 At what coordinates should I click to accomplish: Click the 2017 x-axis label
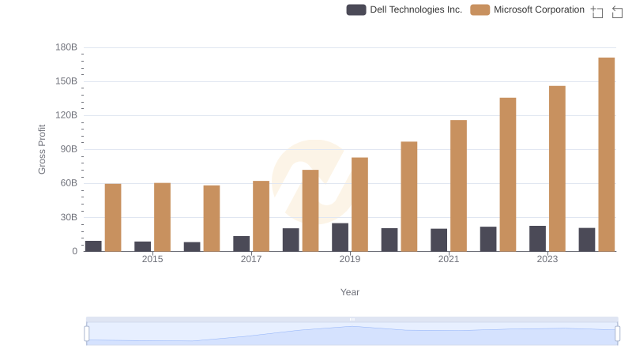pos(251,259)
